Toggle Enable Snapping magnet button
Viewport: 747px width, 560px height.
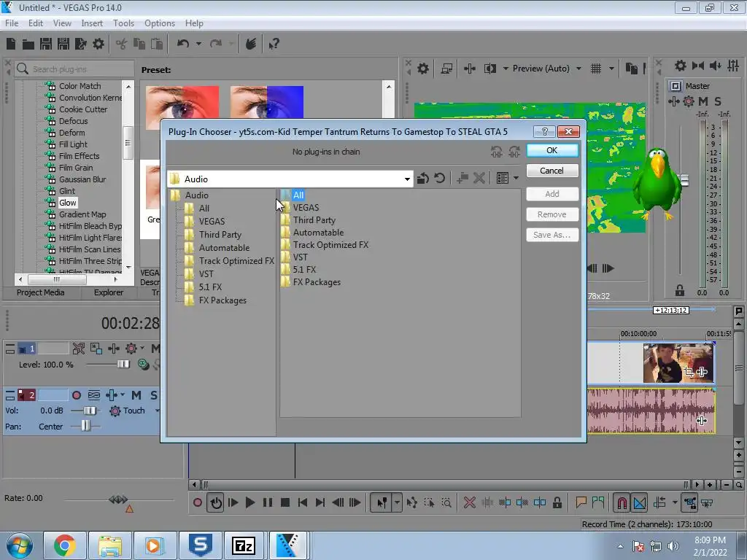pyautogui.click(x=622, y=502)
